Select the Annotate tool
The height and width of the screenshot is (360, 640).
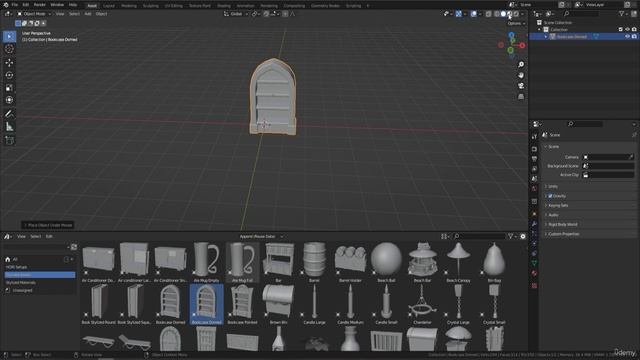[x=9, y=114]
